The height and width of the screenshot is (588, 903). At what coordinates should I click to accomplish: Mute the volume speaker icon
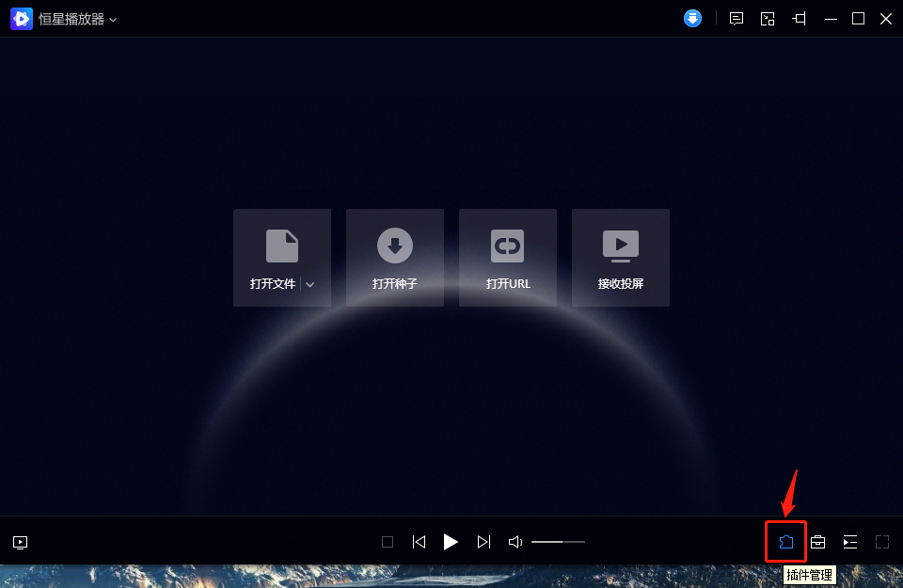pos(515,542)
